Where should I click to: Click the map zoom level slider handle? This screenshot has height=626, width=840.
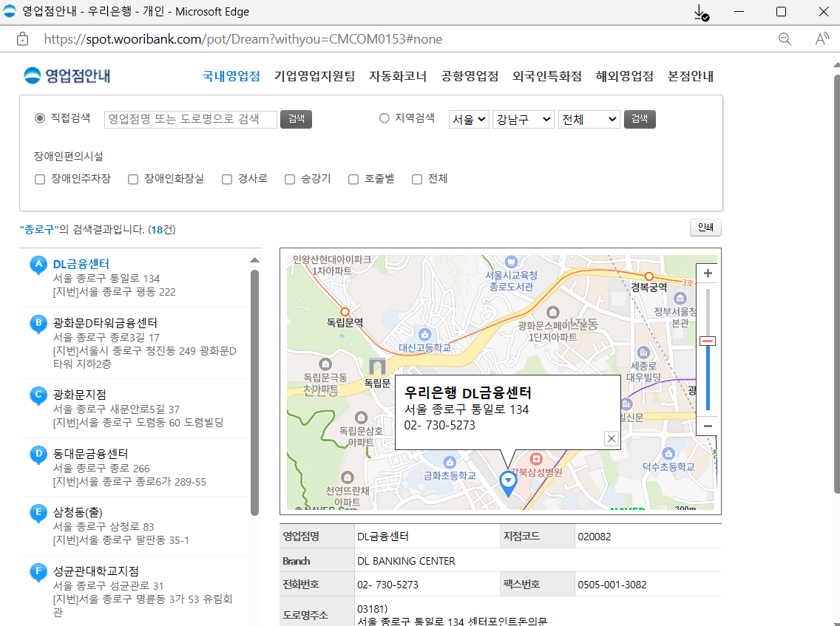click(x=708, y=341)
